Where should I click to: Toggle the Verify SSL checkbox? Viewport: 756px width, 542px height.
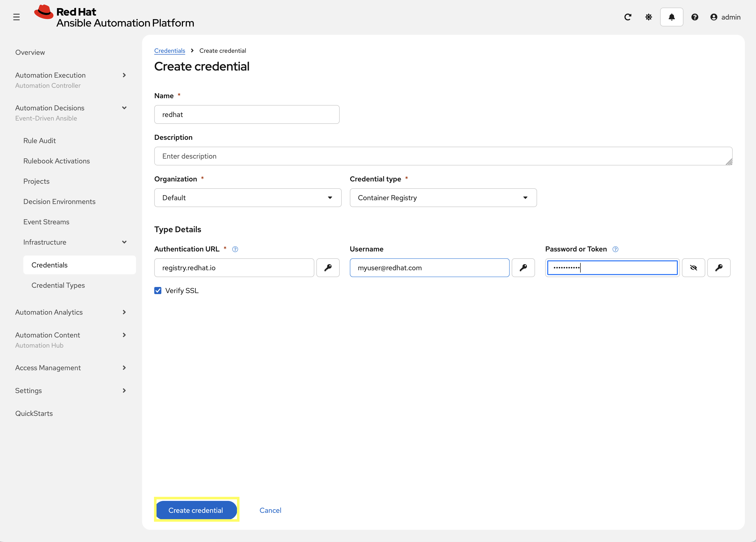coord(158,291)
